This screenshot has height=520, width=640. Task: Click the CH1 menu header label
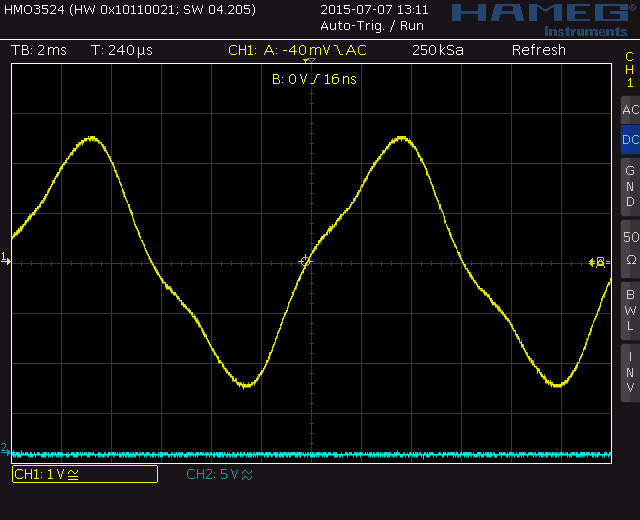point(630,70)
